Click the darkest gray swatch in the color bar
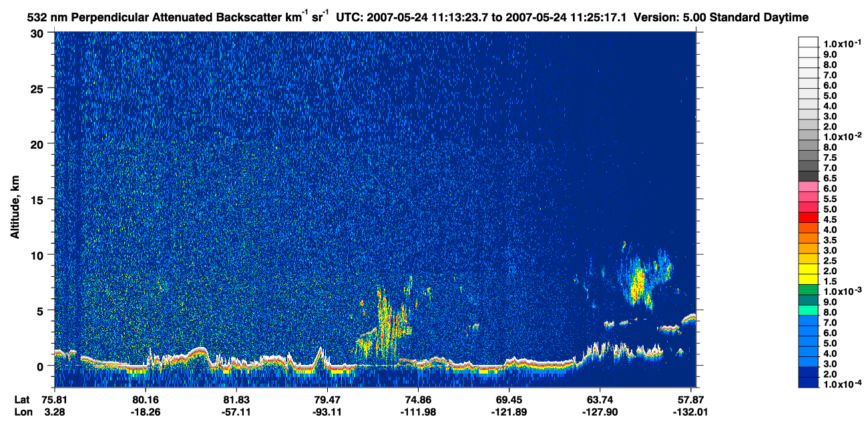The height and width of the screenshot is (445, 868). (809, 175)
